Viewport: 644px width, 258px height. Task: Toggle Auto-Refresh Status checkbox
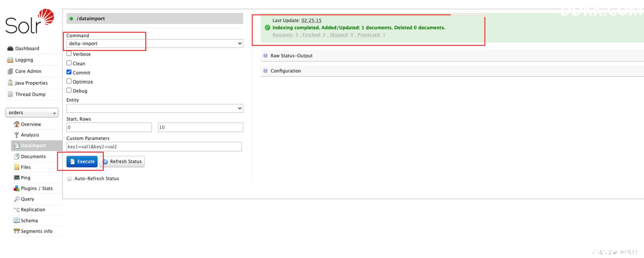click(x=69, y=179)
